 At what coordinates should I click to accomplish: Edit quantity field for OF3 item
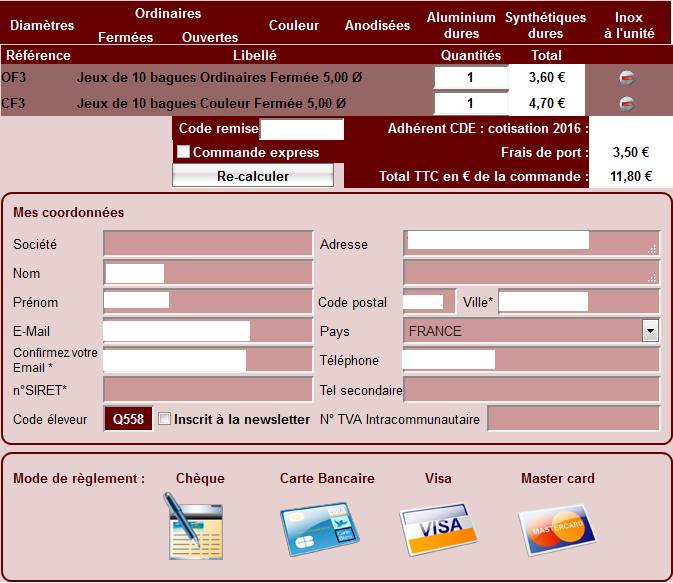pyautogui.click(x=471, y=78)
